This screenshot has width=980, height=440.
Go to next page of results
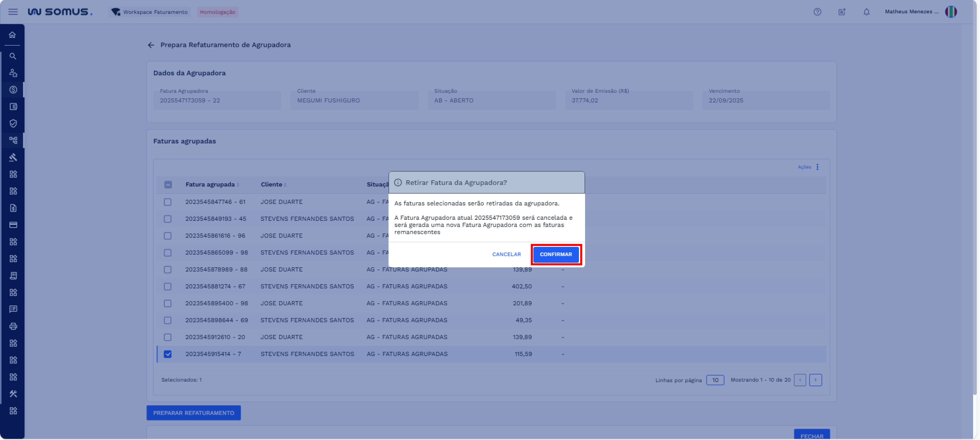815,380
